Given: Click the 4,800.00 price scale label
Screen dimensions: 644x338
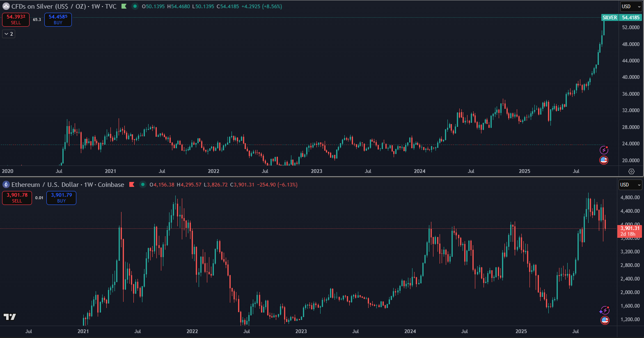Looking at the screenshot, I should pyautogui.click(x=630, y=198).
